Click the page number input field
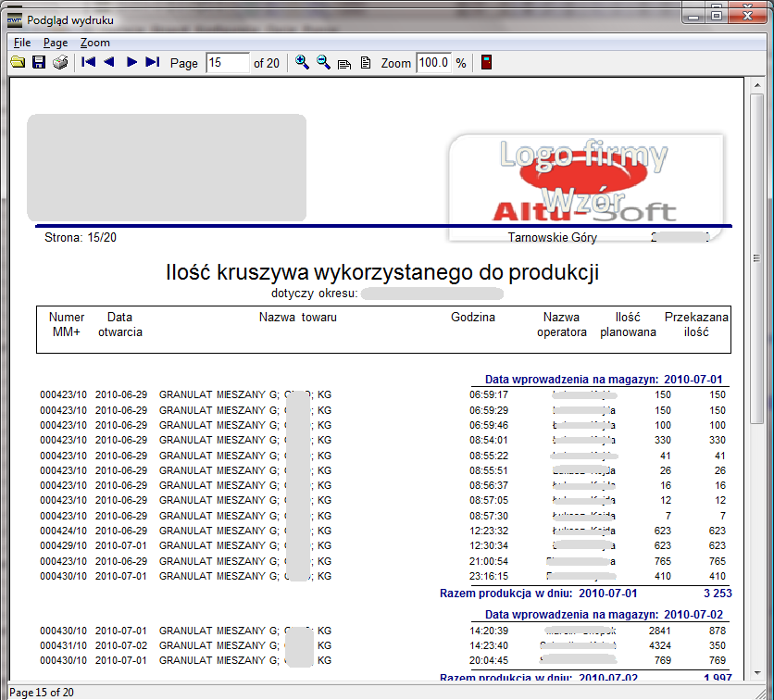The width and height of the screenshot is (774, 700). (x=228, y=63)
